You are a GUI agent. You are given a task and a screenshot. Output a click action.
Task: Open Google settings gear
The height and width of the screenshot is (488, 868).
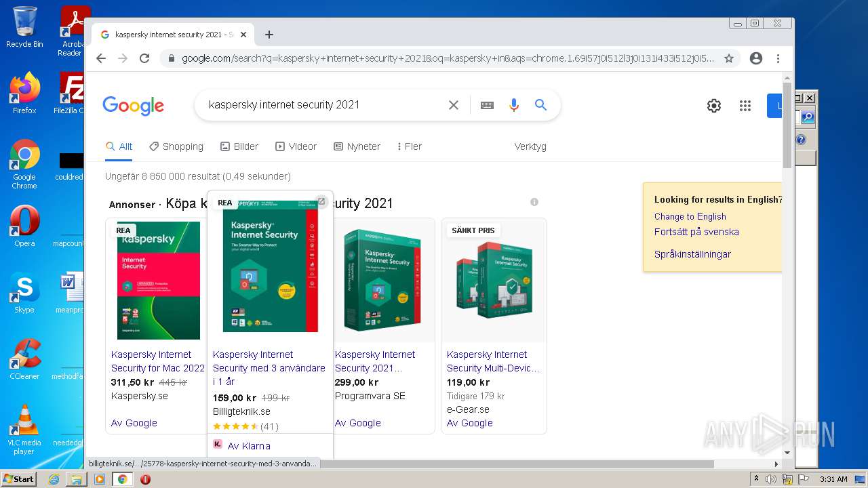click(x=714, y=106)
